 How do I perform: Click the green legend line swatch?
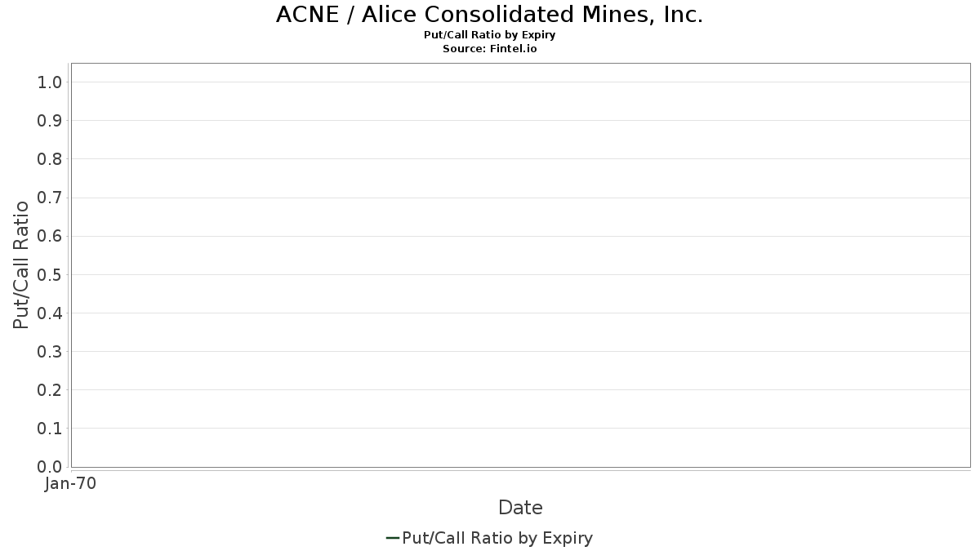(392, 538)
